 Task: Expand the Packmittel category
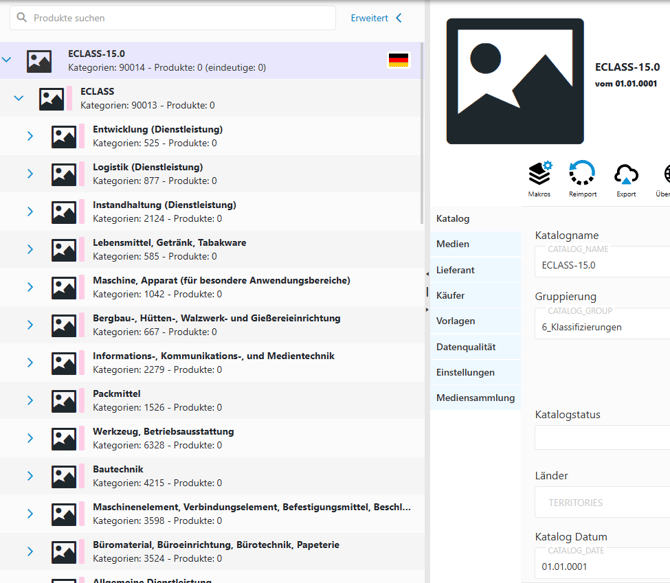pos(30,400)
